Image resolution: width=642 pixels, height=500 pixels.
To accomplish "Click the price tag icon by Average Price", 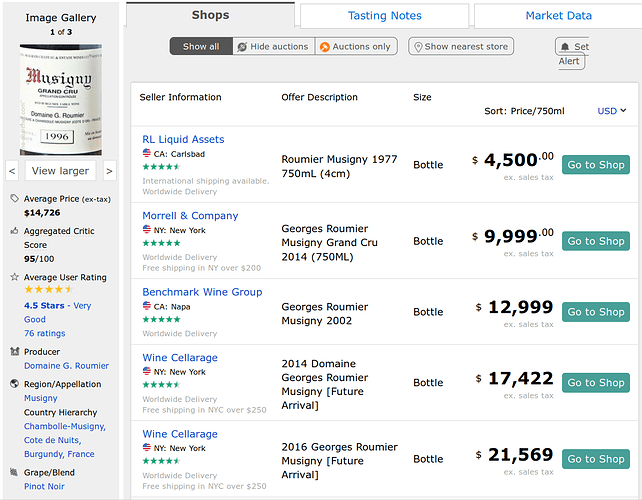I will tap(14, 199).
